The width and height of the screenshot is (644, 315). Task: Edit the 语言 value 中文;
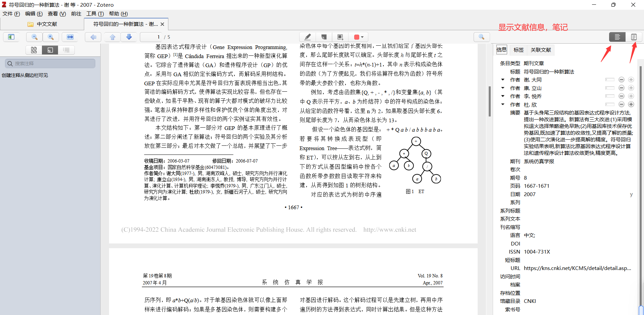click(x=530, y=235)
